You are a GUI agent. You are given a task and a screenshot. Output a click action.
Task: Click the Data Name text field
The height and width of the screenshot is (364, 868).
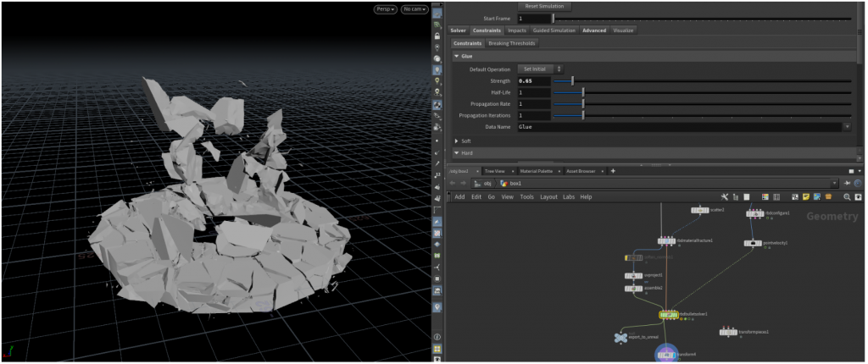point(680,127)
